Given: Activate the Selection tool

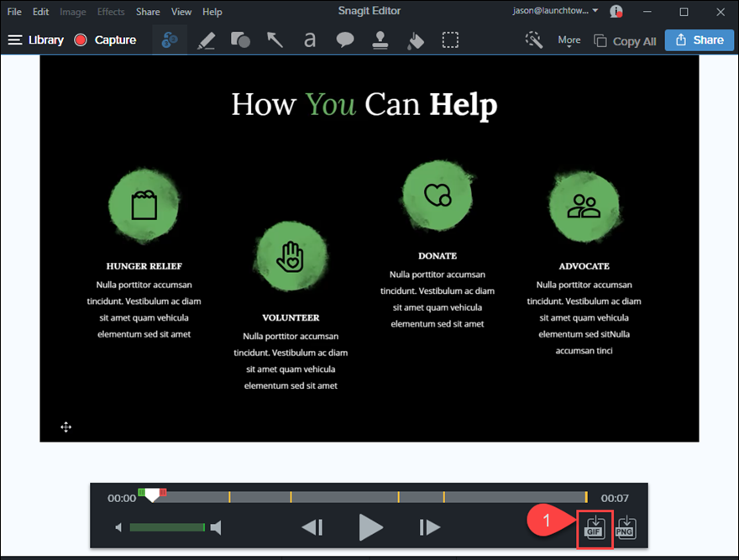Looking at the screenshot, I should [451, 39].
